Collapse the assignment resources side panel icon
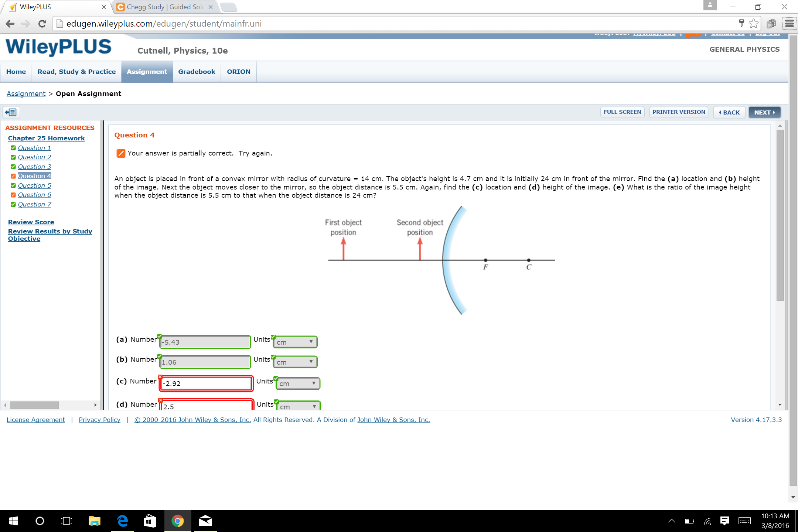The height and width of the screenshot is (532, 798). (x=11, y=112)
